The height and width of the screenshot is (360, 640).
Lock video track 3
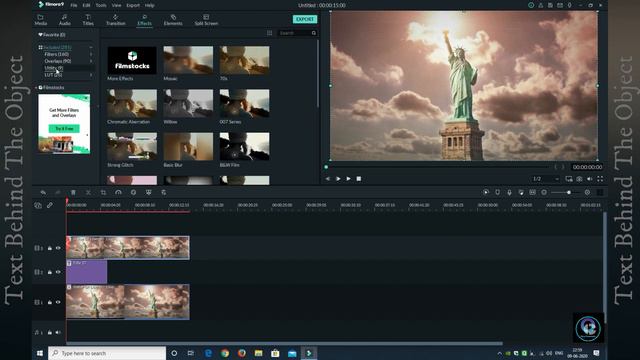(x=50, y=248)
